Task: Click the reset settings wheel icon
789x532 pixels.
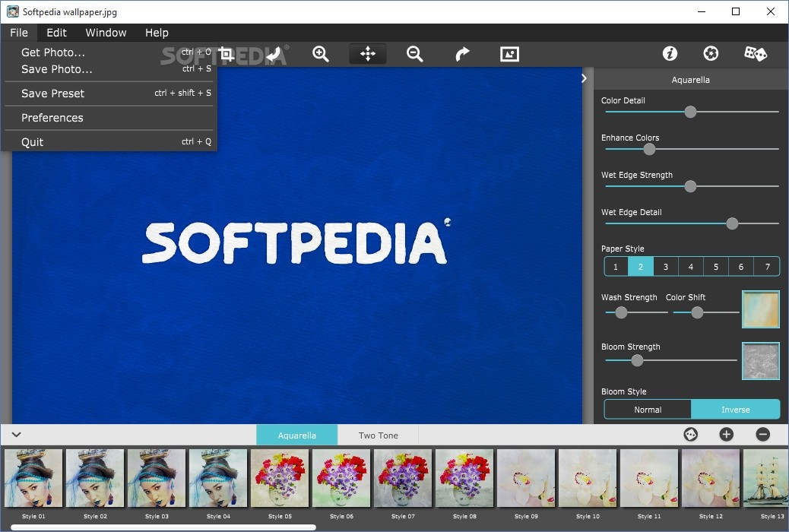Action: click(x=711, y=53)
